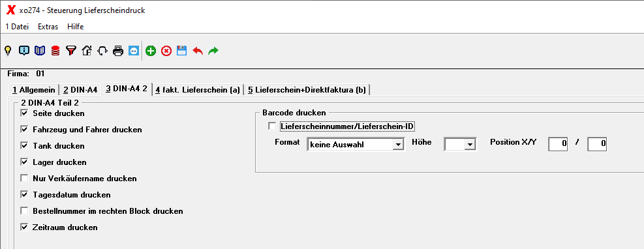Screen dimensions: 644x249
Task: Switch to 4 fakt. Lieferschein (a) tab
Action: click(x=198, y=90)
